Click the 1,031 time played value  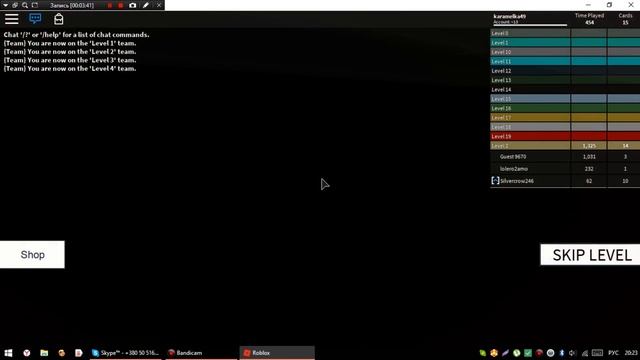tap(589, 157)
